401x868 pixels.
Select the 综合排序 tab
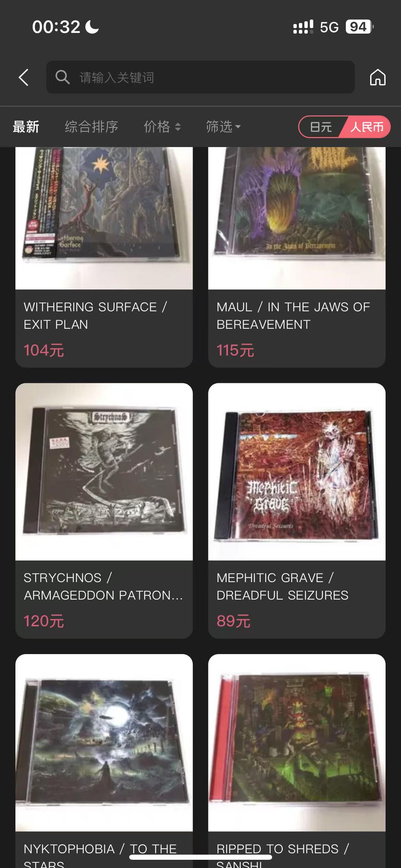[x=92, y=127]
